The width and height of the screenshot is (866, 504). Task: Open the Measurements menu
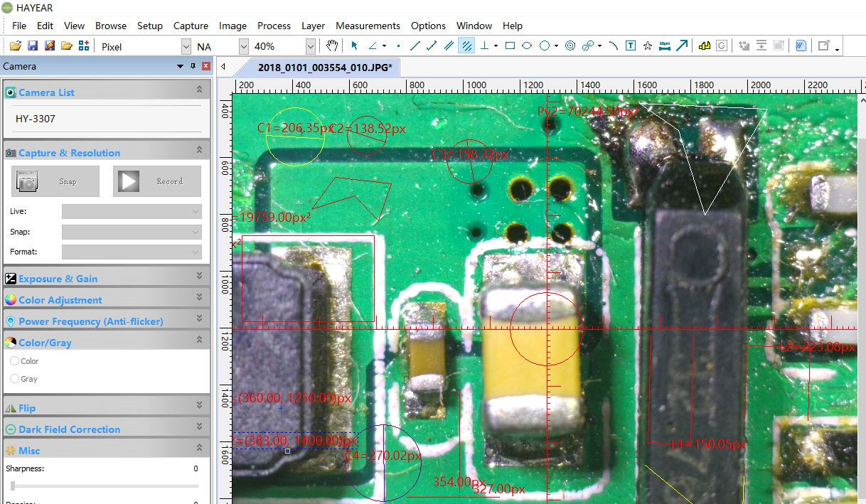point(368,26)
